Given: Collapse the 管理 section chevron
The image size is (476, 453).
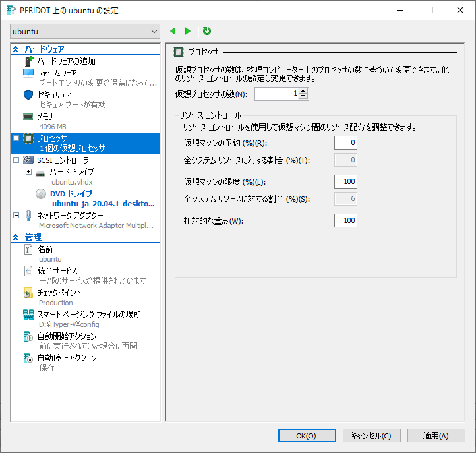Looking at the screenshot, I should pyautogui.click(x=15, y=237).
